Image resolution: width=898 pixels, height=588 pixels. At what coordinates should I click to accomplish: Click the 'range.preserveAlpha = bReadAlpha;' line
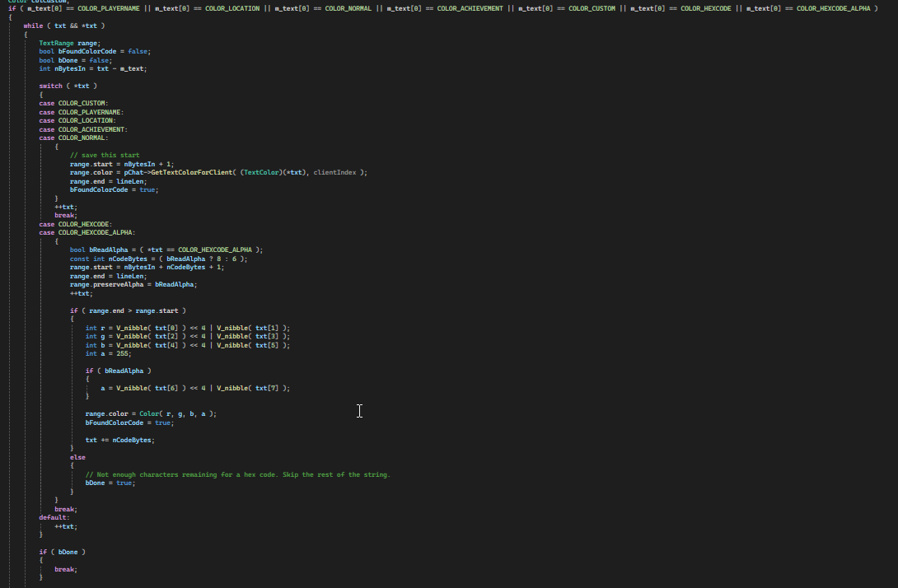point(133,285)
